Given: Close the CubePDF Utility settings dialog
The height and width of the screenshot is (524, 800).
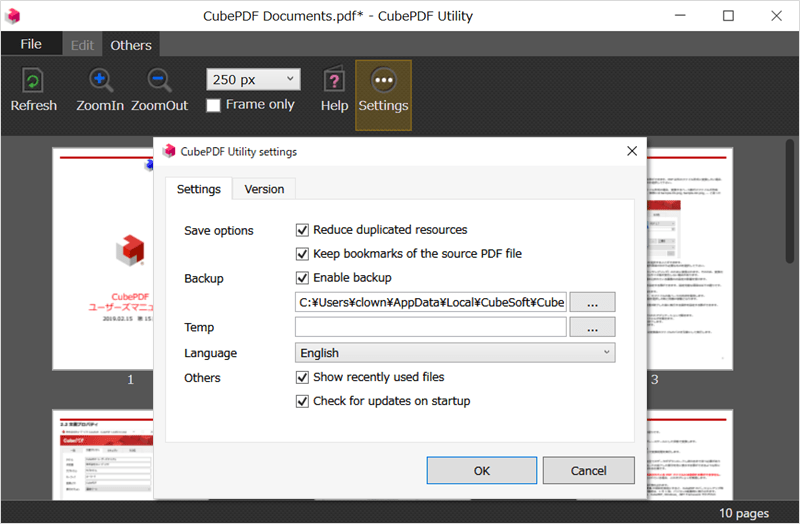Looking at the screenshot, I should click(x=632, y=151).
